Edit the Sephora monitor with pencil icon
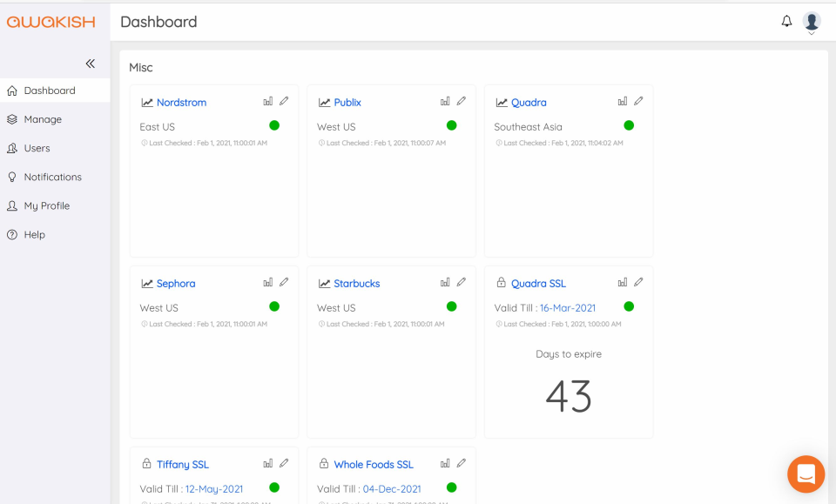Viewport: 836px width, 504px height. [x=284, y=282]
